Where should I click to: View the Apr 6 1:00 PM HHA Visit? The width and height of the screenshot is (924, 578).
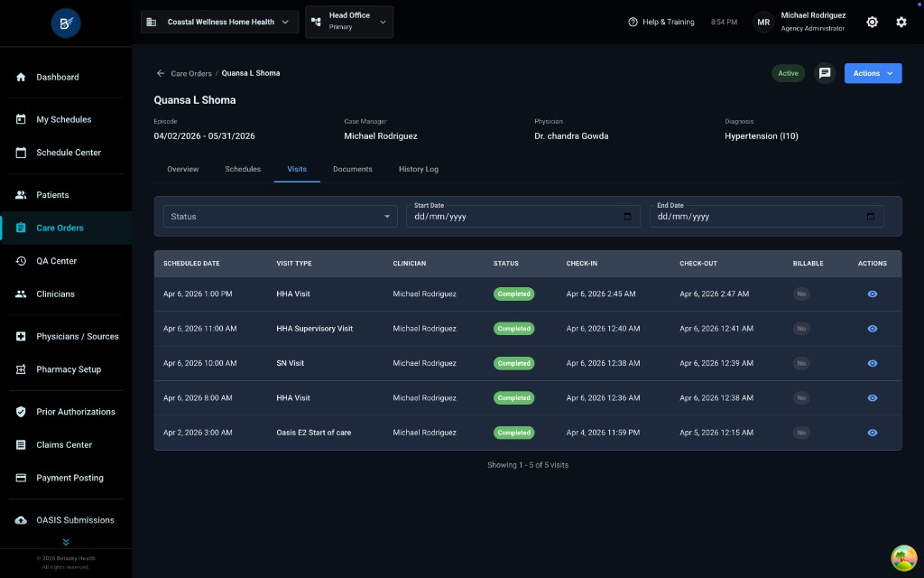[873, 294]
